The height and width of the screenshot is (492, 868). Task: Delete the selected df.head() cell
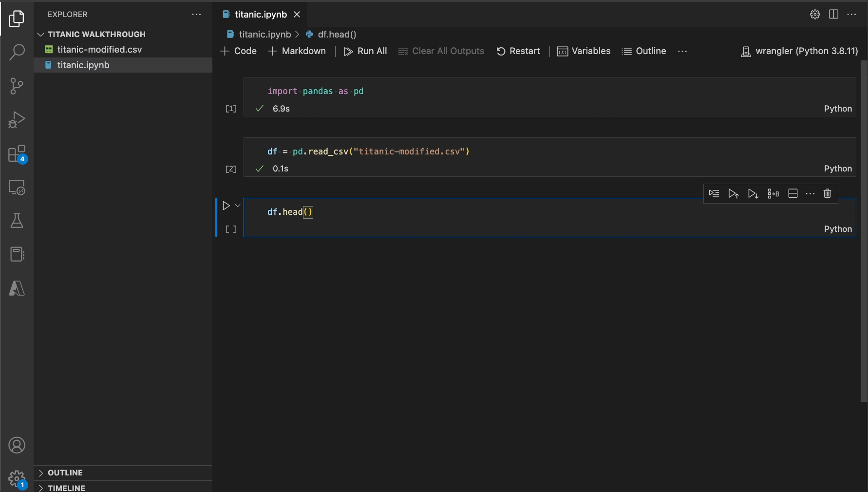click(x=827, y=193)
